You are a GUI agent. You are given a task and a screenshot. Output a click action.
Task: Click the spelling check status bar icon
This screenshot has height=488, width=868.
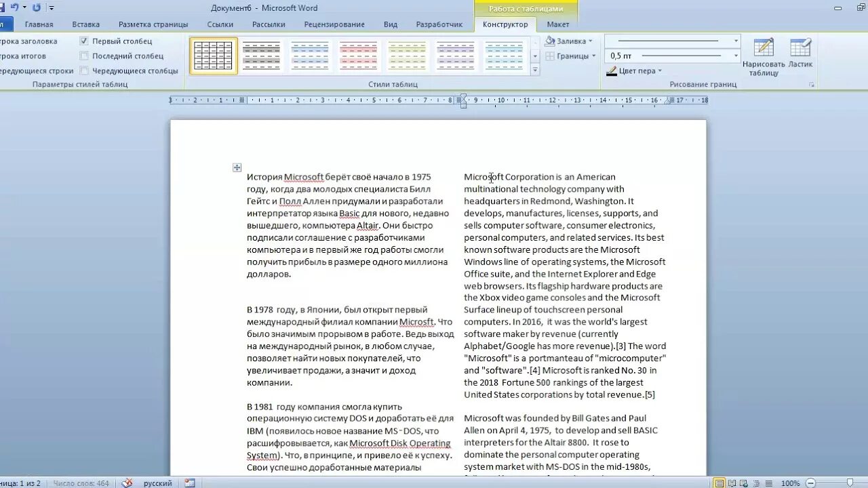click(127, 483)
